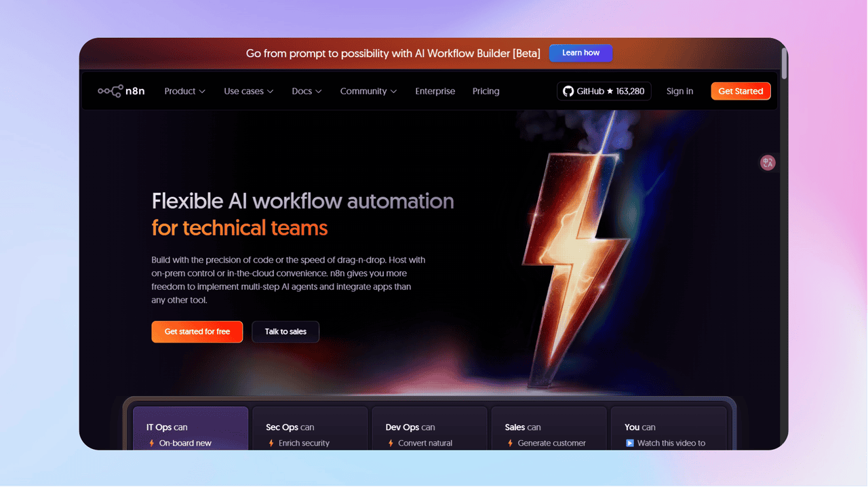Click the lightning bolt beside Enrich security
Viewport: 868px width, 487px height.
[x=271, y=443]
